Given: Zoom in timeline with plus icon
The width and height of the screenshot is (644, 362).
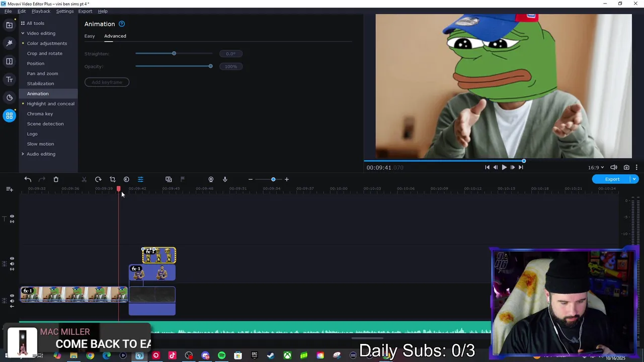Looking at the screenshot, I should pyautogui.click(x=287, y=179).
